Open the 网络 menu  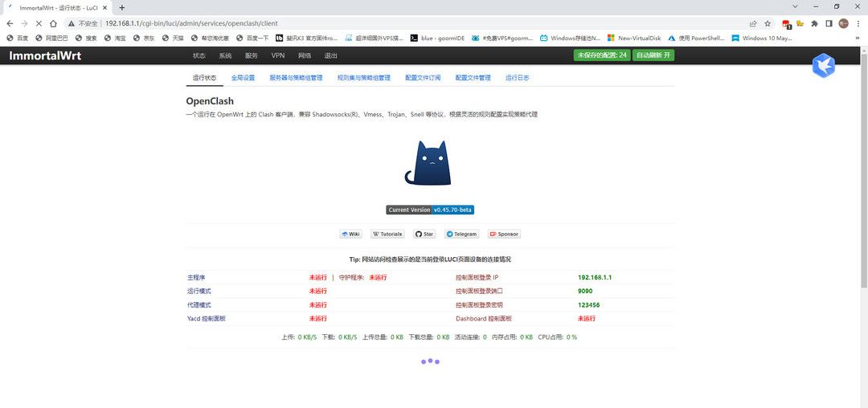[305, 55]
